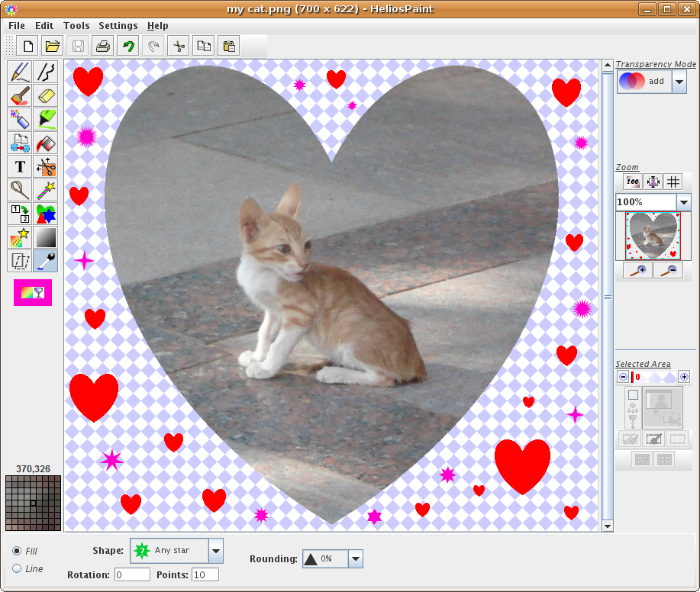This screenshot has height=592, width=700.
Task: Select the numbered 1-to-2 replace tool
Action: tap(20, 214)
